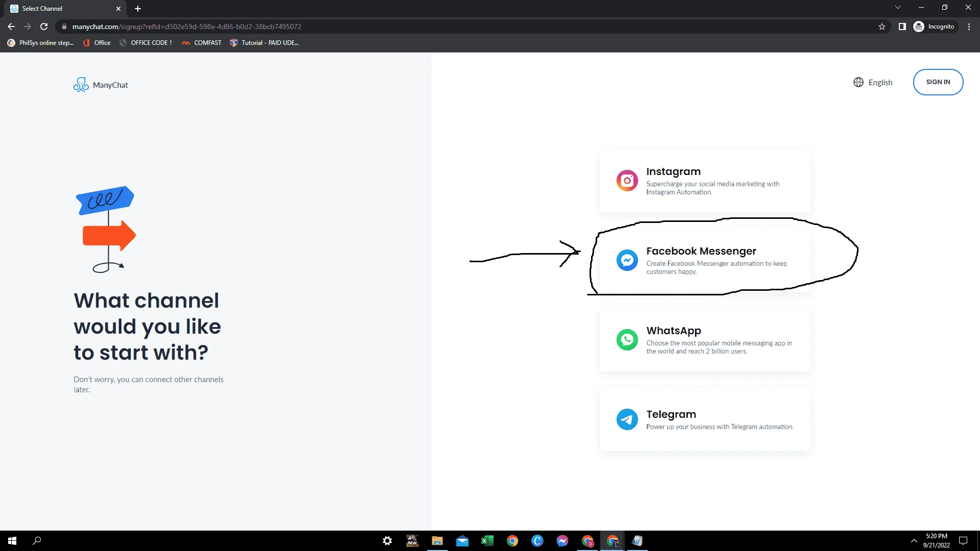Choose the Instagram channel card

[x=705, y=181]
